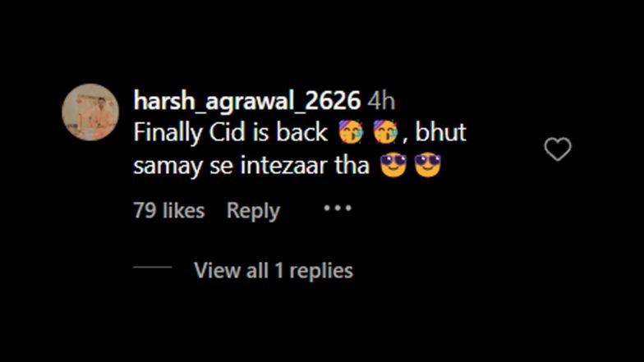The width and height of the screenshot is (644, 362).
Task: Open harsh_agrawal_2626's profile picture
Action: click(90, 112)
